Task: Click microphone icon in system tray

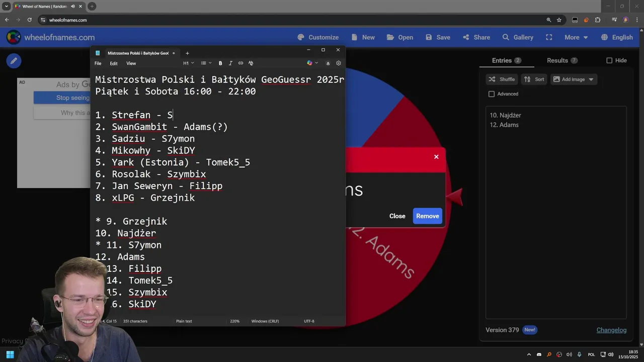Action: coord(579,354)
